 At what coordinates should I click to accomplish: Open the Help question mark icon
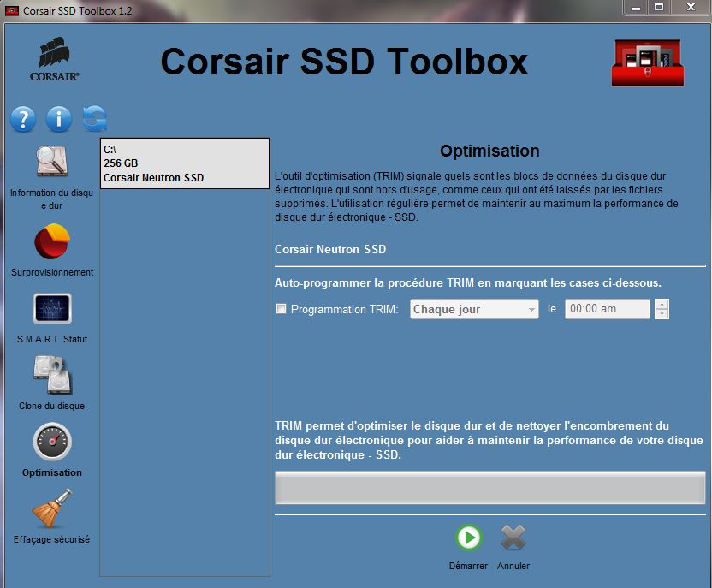pos(23,120)
